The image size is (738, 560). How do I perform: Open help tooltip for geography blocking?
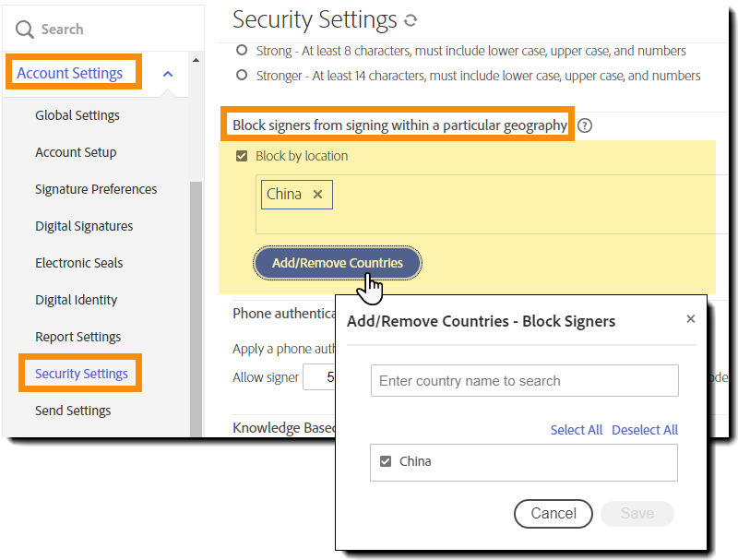pyautogui.click(x=585, y=125)
